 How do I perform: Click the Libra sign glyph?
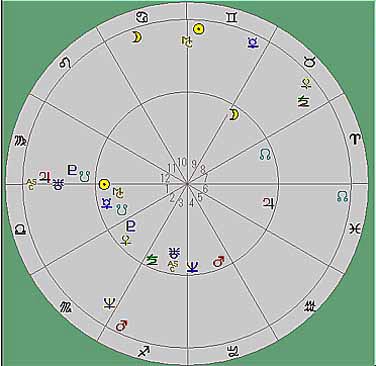20,230
